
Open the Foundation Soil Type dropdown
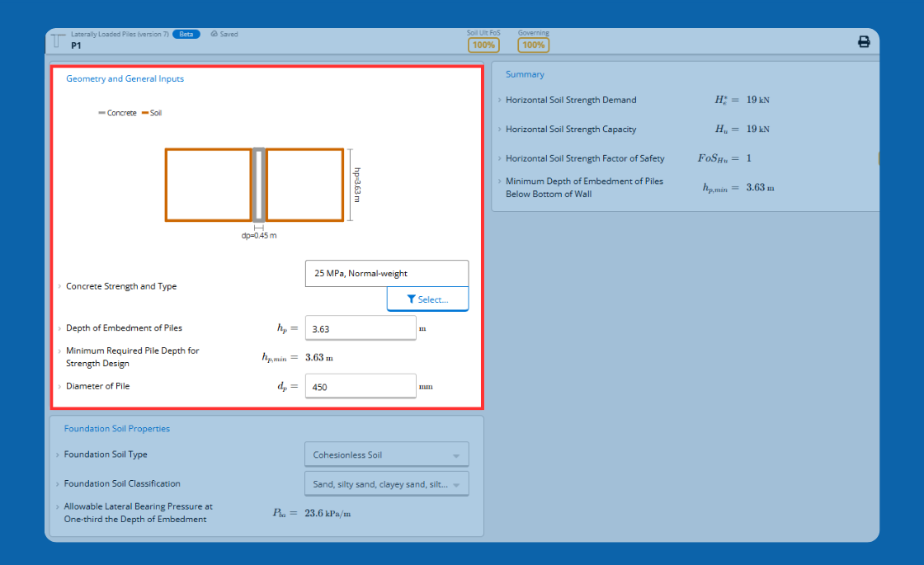pos(387,454)
